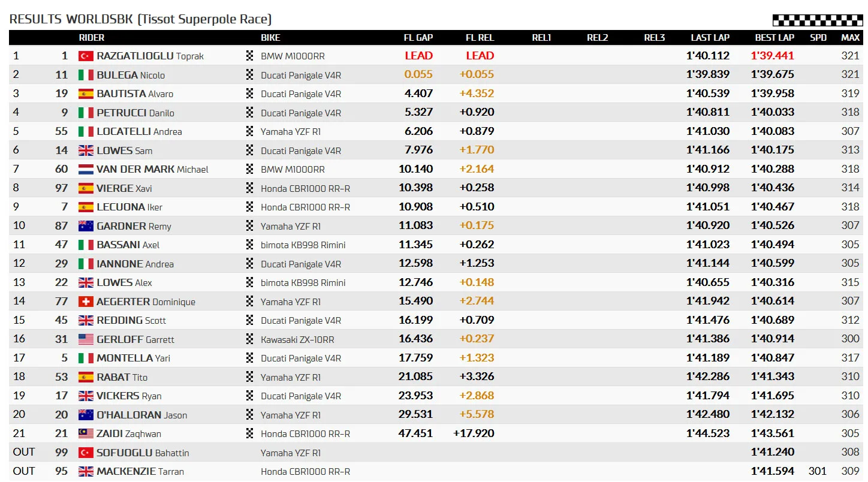The width and height of the screenshot is (868, 482).
Task: Select the Spanish flag beside Lecuona Iker
Action: [x=86, y=207]
